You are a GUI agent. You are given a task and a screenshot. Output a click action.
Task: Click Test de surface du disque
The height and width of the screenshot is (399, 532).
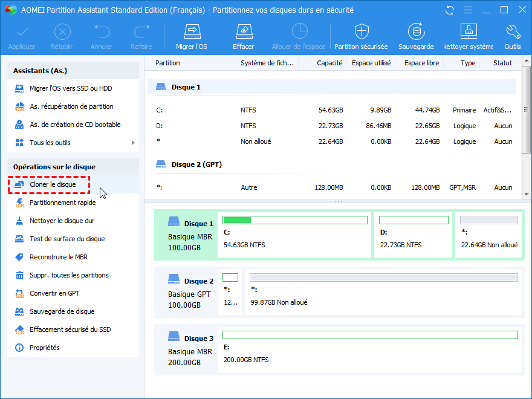(x=67, y=239)
